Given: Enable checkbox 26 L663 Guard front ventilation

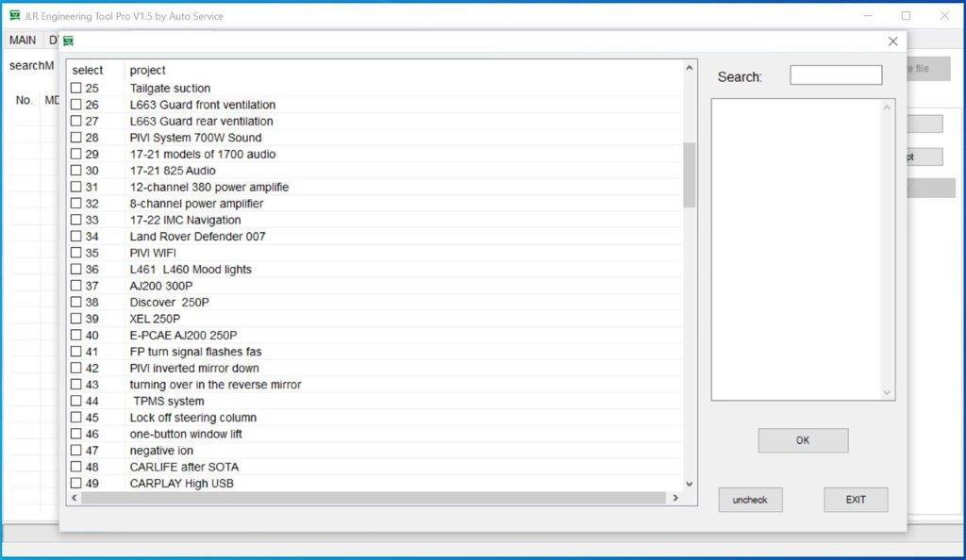Looking at the screenshot, I should (x=75, y=105).
